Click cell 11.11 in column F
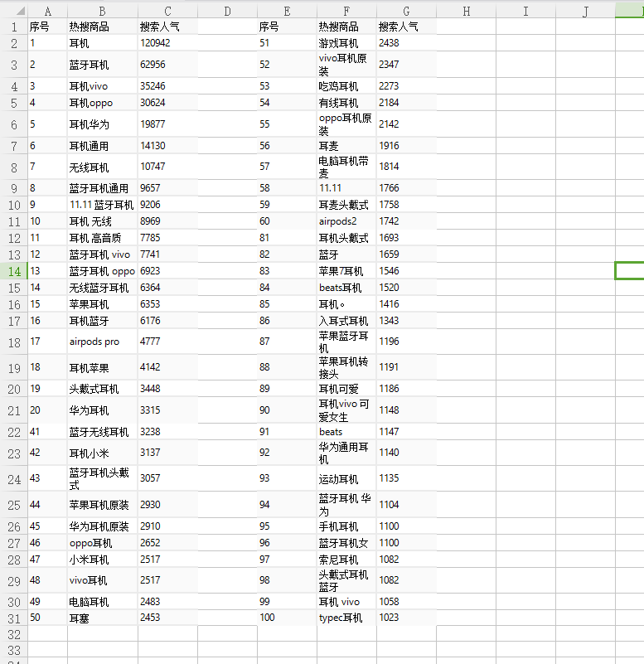The height and width of the screenshot is (664, 644). (346, 188)
